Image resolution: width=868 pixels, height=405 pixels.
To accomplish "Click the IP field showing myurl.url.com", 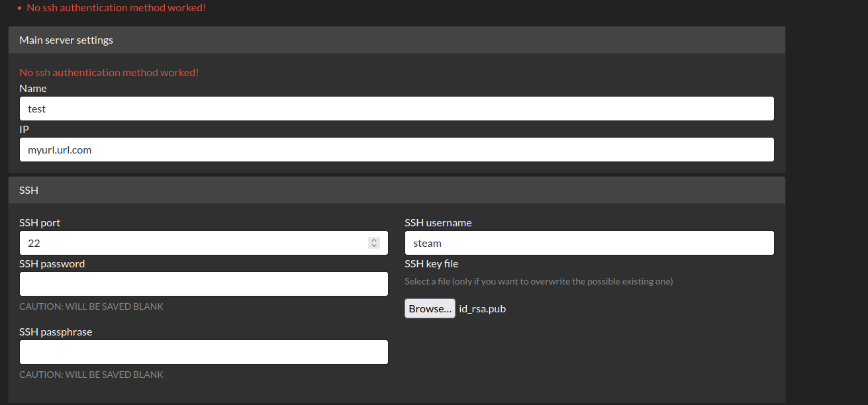I will click(x=397, y=150).
